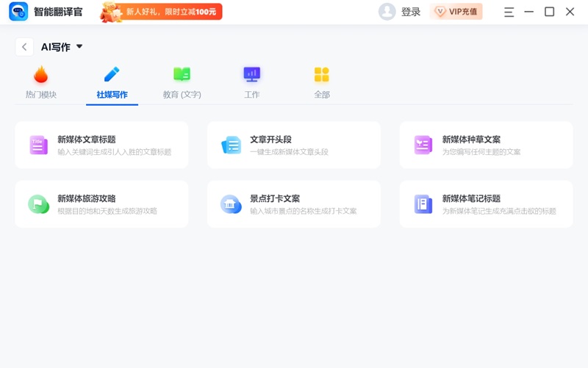Click the yellow grid icon of 全部
Screen dimensions: 588x368
click(322, 75)
